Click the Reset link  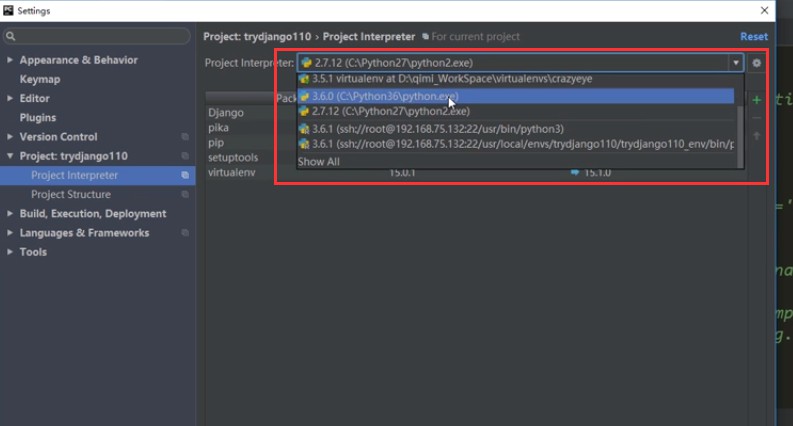point(754,36)
